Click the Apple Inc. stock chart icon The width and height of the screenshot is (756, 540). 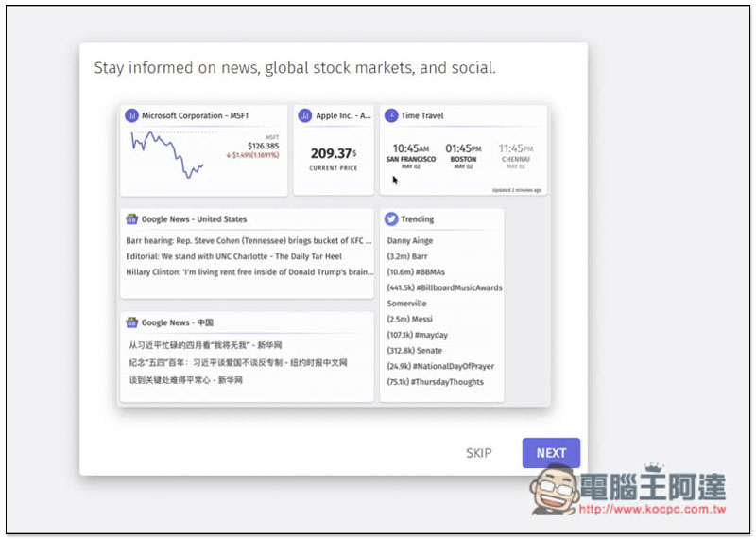(304, 115)
